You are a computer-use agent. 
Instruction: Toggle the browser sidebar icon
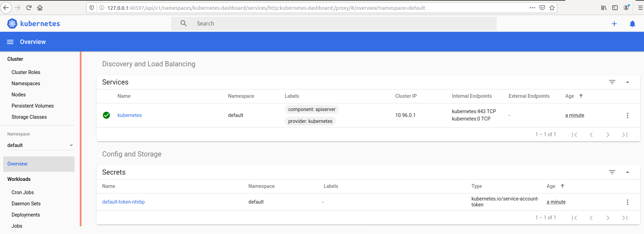pos(615,8)
